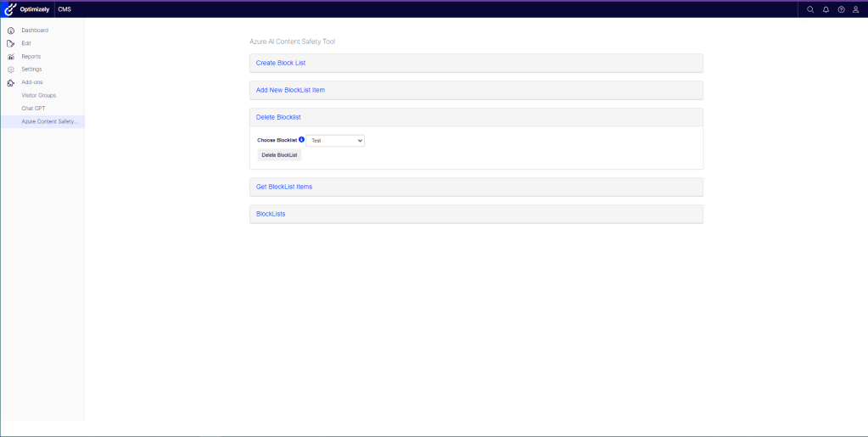This screenshot has width=868, height=437.
Task: Click the Edit sidebar icon
Action: 10,43
